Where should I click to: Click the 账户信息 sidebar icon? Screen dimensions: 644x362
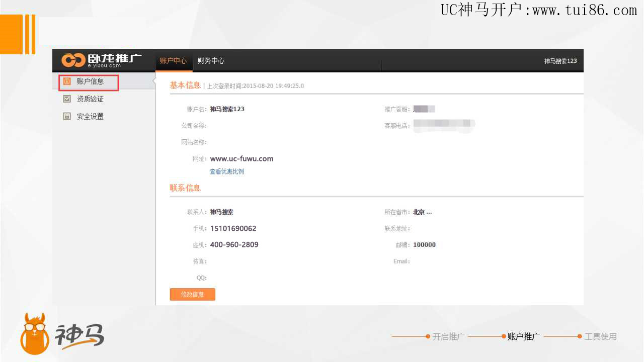(67, 81)
